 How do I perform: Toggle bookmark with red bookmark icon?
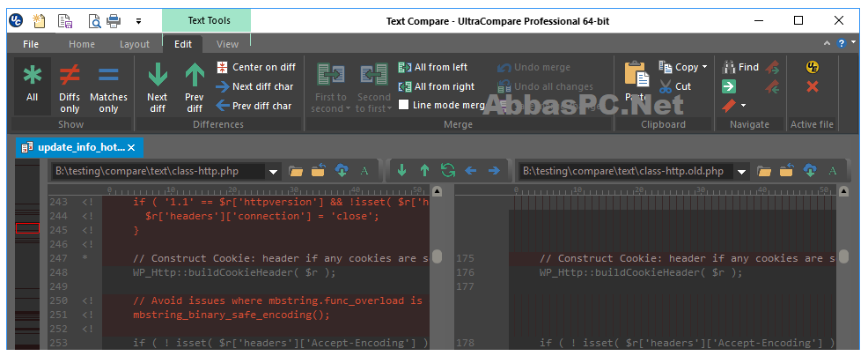point(729,106)
